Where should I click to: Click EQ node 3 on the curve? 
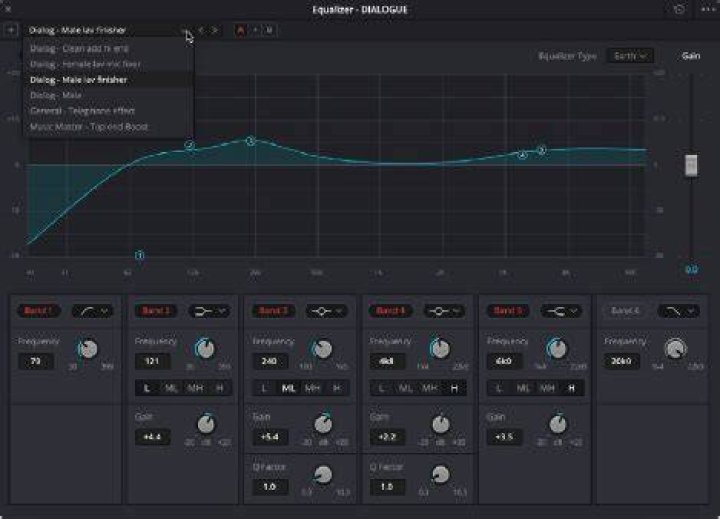click(x=250, y=141)
